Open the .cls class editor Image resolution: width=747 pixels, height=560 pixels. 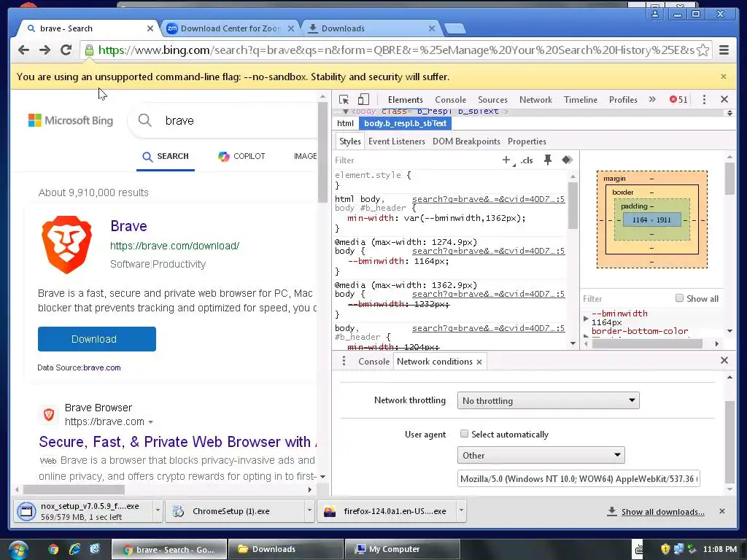527,160
